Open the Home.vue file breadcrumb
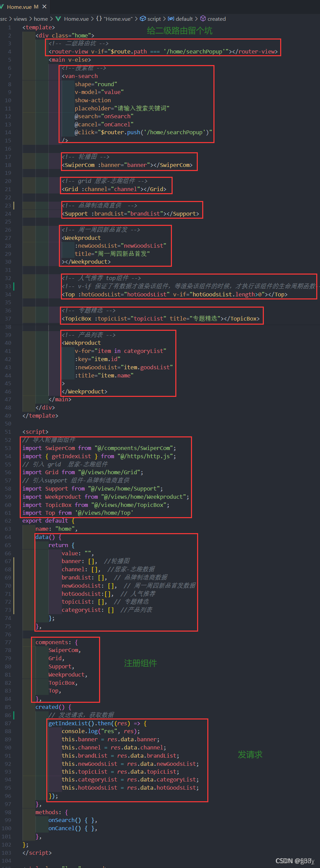 [76, 19]
